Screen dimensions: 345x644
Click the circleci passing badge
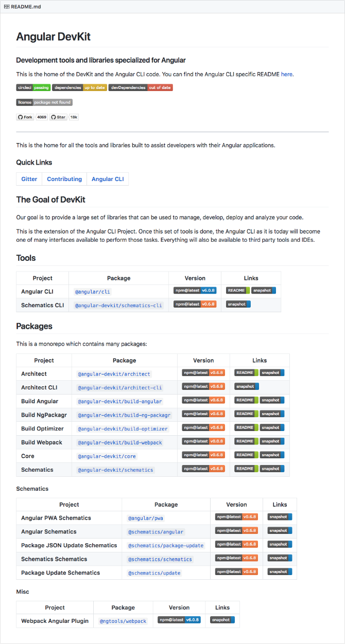33,87
